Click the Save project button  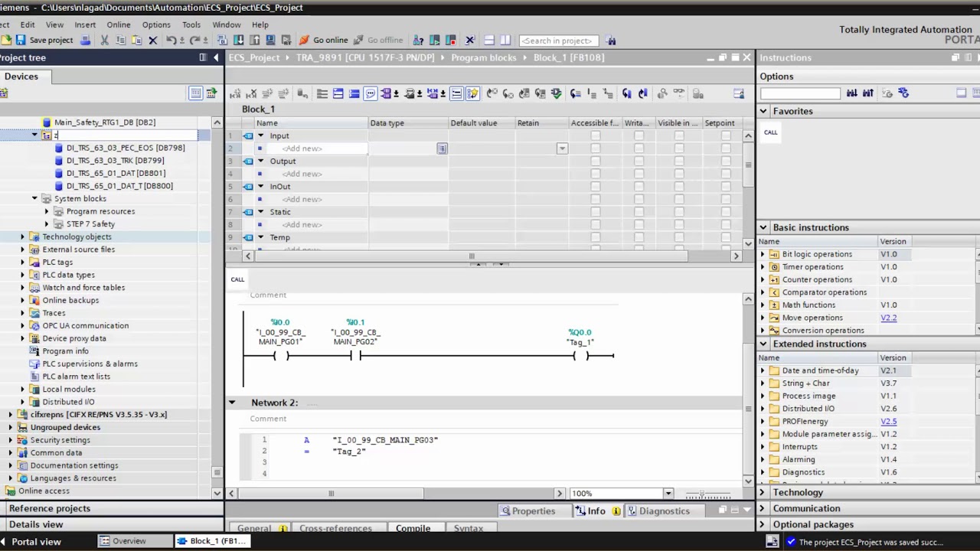pyautogui.click(x=44, y=40)
